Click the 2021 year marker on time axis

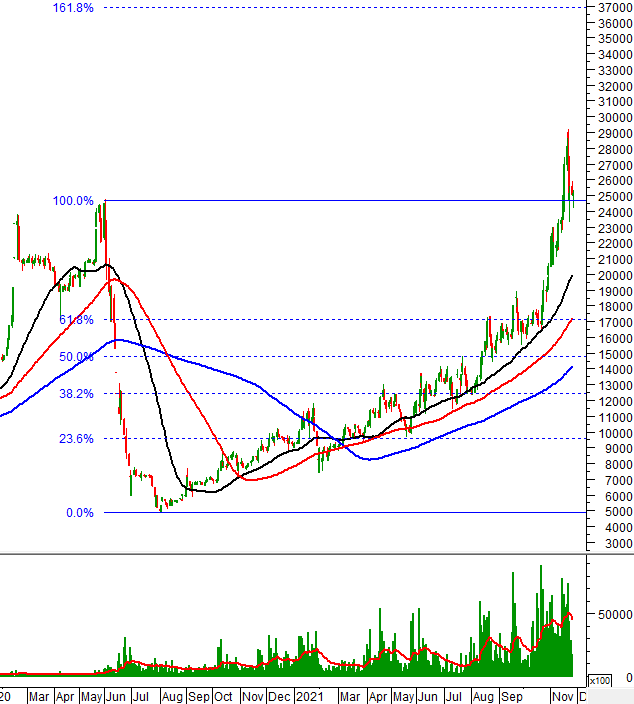pos(310,696)
